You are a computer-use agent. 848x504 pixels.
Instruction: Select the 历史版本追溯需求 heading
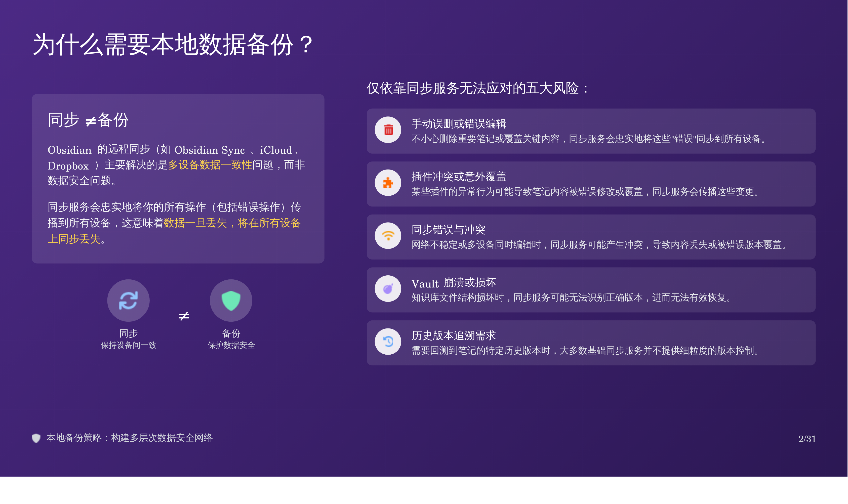453,335
